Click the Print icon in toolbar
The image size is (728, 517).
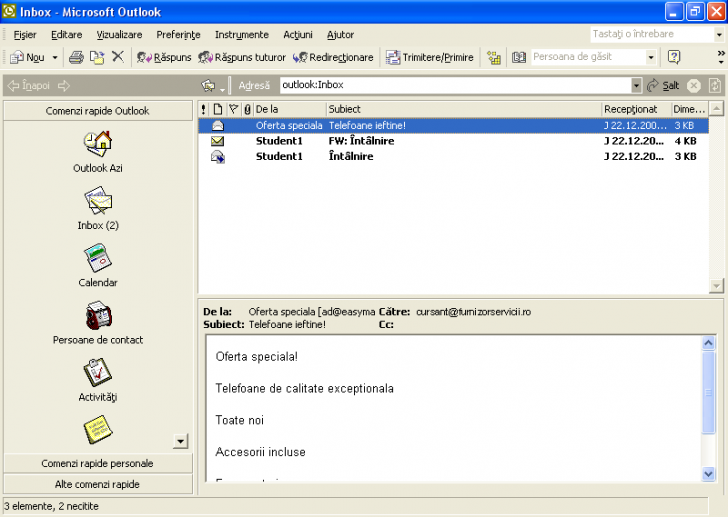pos(77,57)
